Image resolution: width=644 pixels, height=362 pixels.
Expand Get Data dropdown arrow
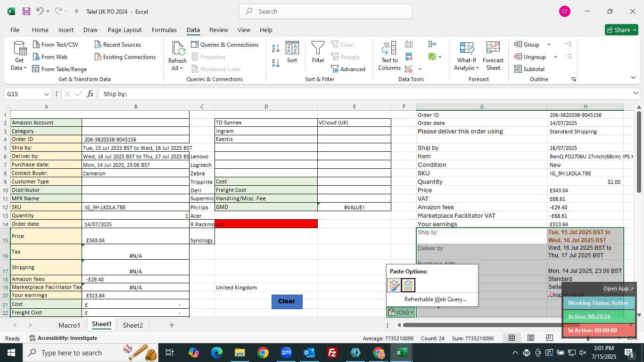pos(25,68)
